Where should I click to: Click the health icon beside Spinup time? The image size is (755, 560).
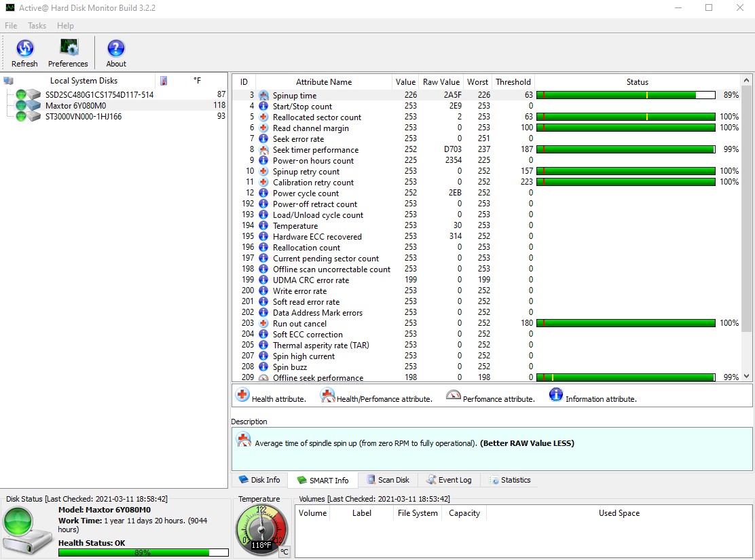[263, 95]
